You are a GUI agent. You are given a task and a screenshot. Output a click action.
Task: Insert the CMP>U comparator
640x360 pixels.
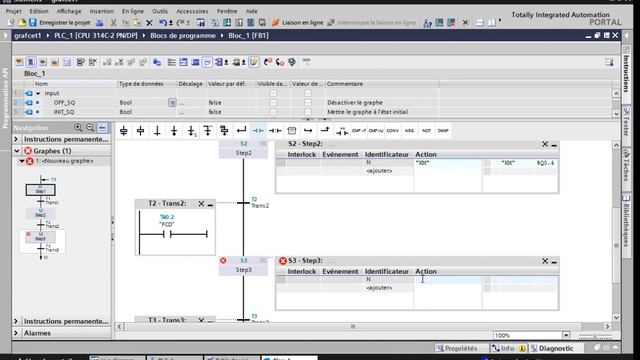point(376,131)
